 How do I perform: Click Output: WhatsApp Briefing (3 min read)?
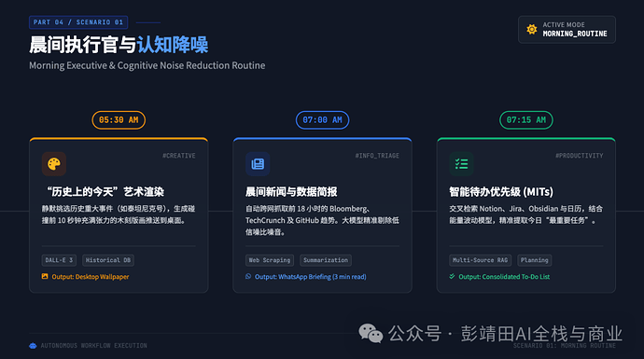[311, 277]
